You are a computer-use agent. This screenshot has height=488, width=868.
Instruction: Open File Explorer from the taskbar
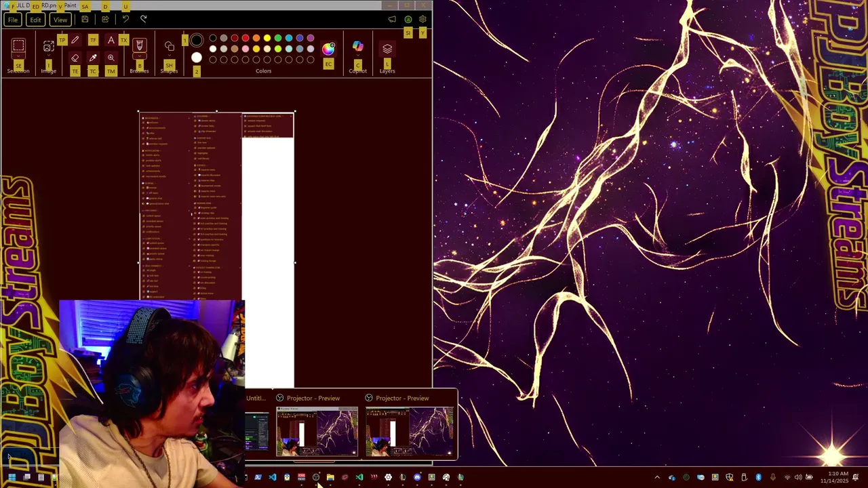[330, 477]
